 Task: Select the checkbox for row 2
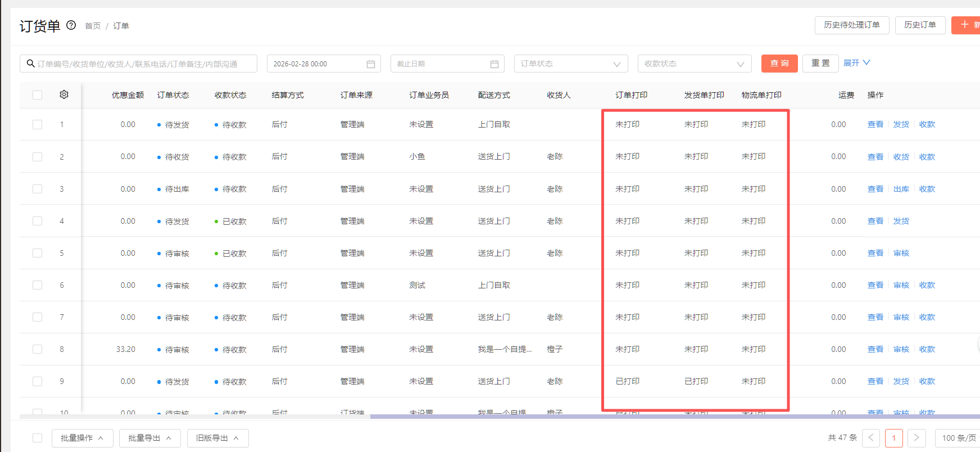click(38, 157)
